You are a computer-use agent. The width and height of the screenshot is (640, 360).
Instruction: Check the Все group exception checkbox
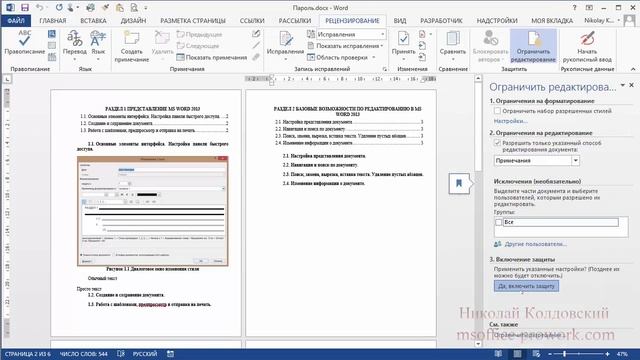pyautogui.click(x=498, y=222)
